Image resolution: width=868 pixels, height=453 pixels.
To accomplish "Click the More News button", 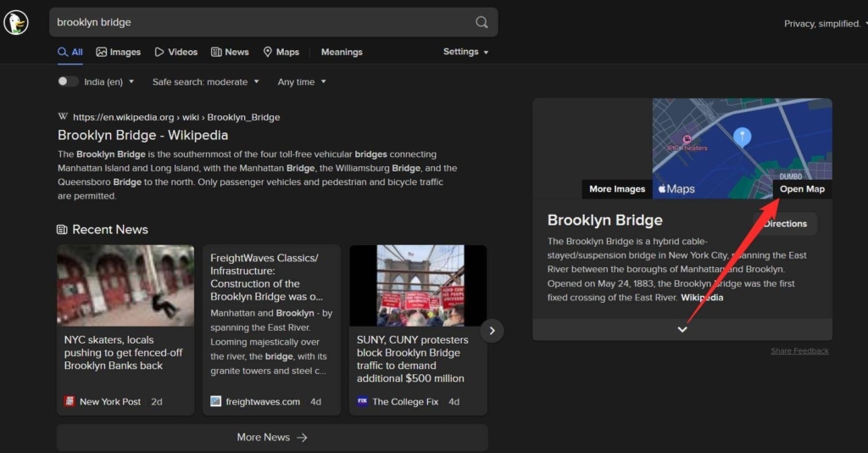I will click(x=272, y=437).
